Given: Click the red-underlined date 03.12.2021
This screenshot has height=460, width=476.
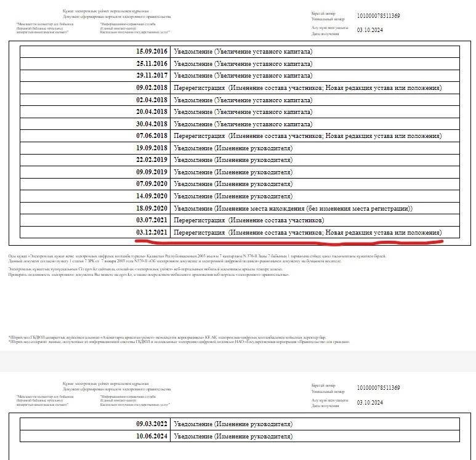Looking at the screenshot, I should pyautogui.click(x=151, y=232).
